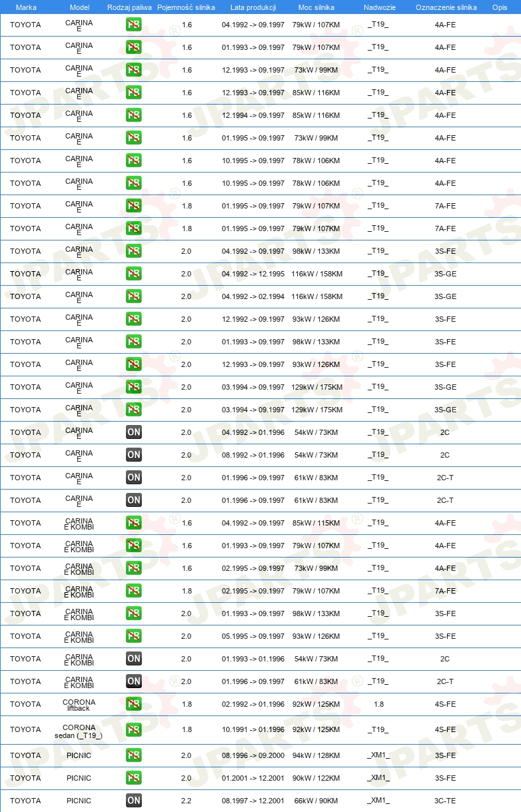Click the petrol icon for Carina E Kombi 1.6 01.1993
521x812 pixels.
[x=134, y=546]
